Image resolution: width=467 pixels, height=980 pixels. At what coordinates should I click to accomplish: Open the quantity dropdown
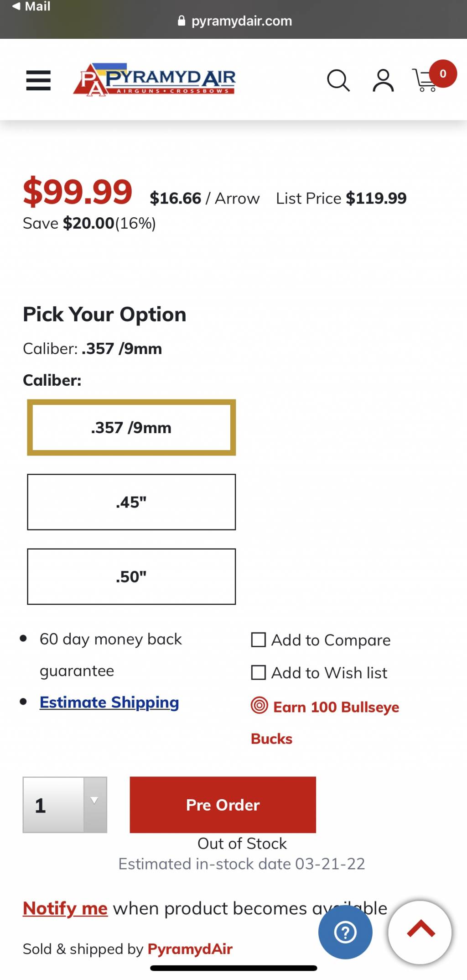(x=65, y=805)
